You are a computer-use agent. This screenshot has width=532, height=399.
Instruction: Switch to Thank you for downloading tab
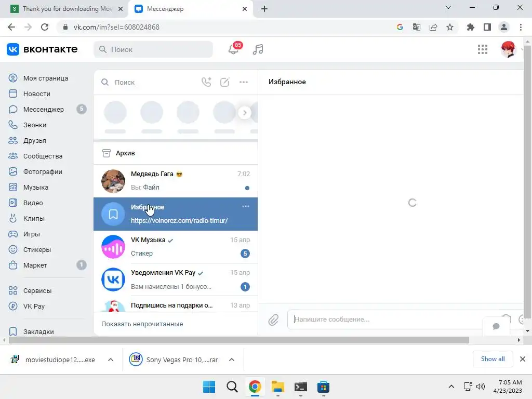click(64, 9)
